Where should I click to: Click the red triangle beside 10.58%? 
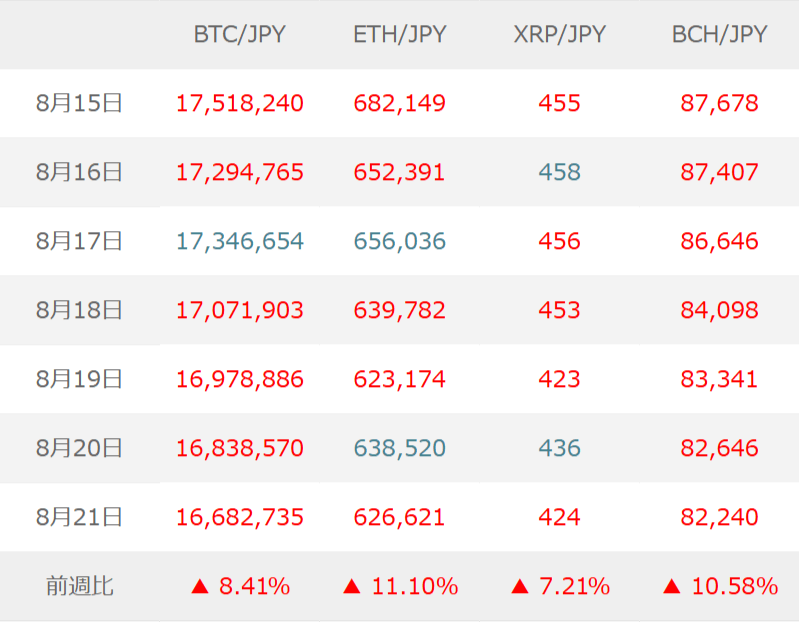pos(671,587)
